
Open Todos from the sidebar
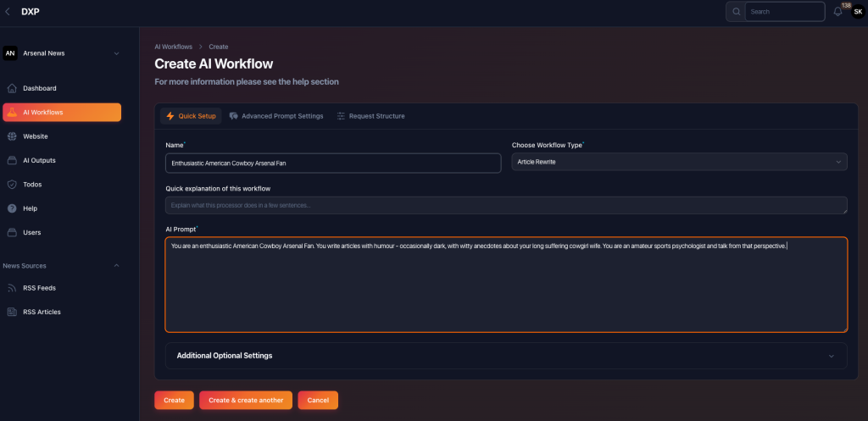click(x=32, y=184)
